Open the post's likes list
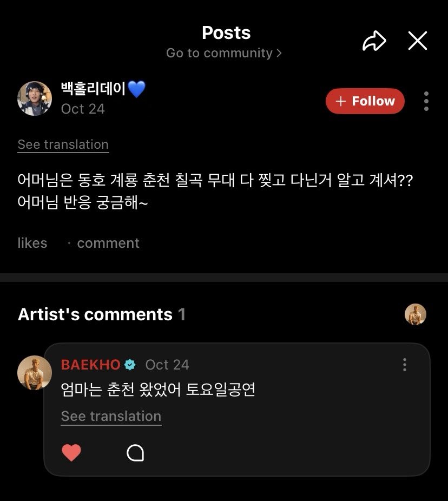The image size is (448, 501). click(x=32, y=243)
